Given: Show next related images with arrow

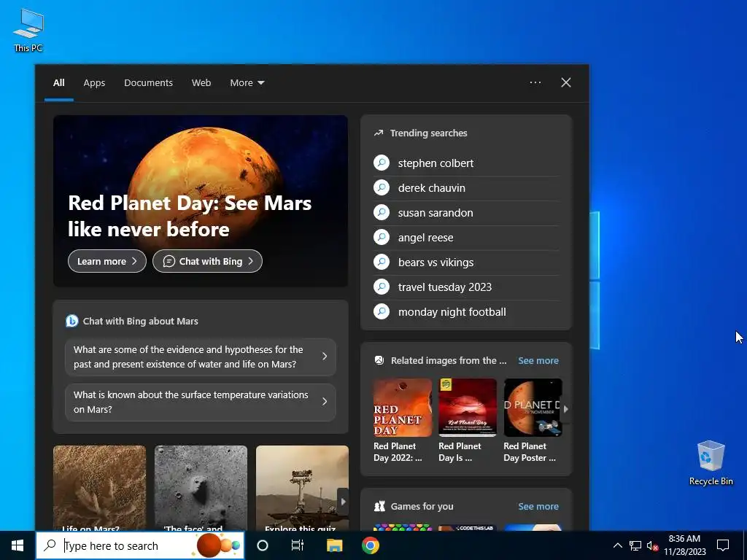Looking at the screenshot, I should coord(565,408).
